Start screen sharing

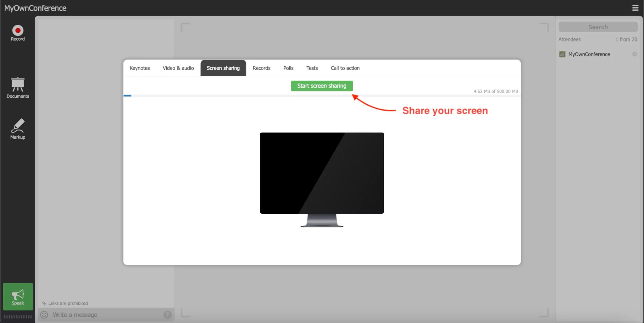click(322, 86)
